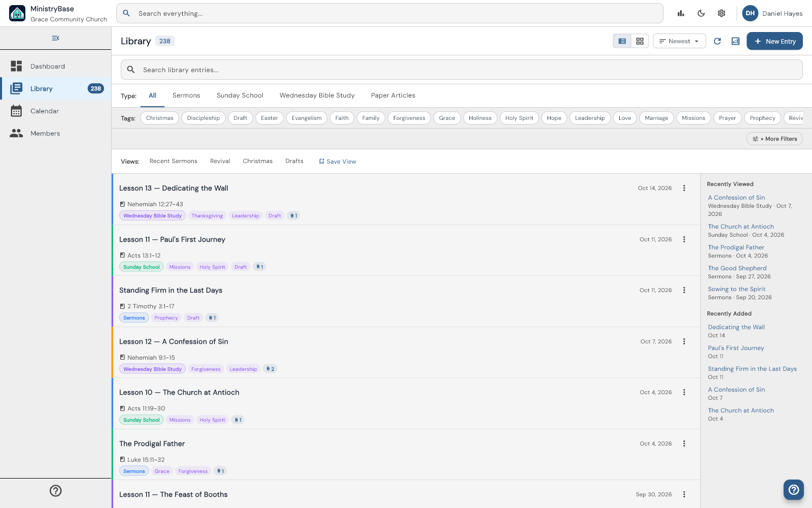Refresh the library list
812x508 pixels.
[x=718, y=41]
